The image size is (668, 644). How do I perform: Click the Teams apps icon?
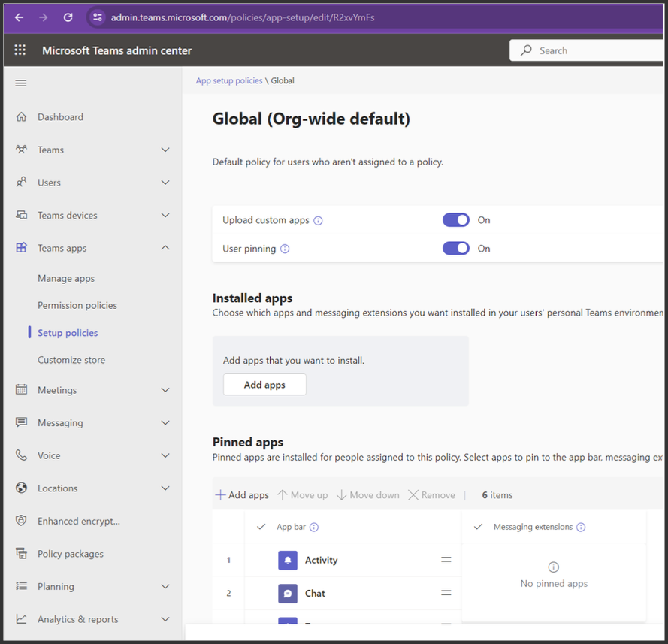(21, 248)
